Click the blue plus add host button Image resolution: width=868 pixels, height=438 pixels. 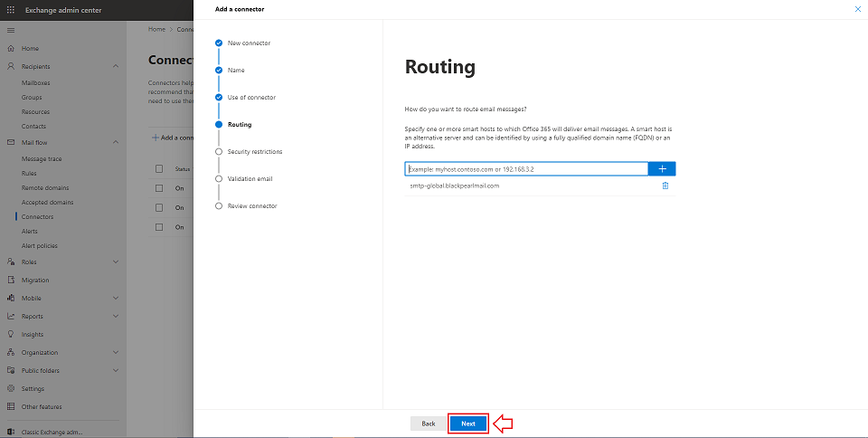pyautogui.click(x=662, y=169)
